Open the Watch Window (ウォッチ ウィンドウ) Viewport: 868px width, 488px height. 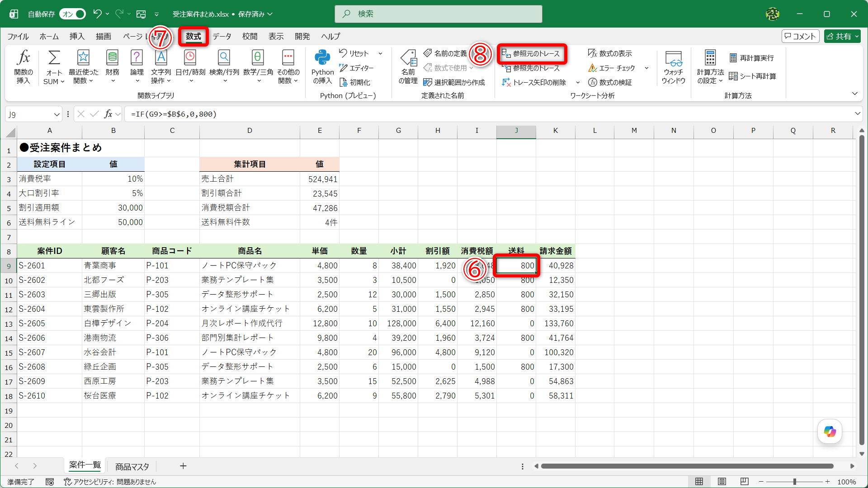click(x=673, y=67)
